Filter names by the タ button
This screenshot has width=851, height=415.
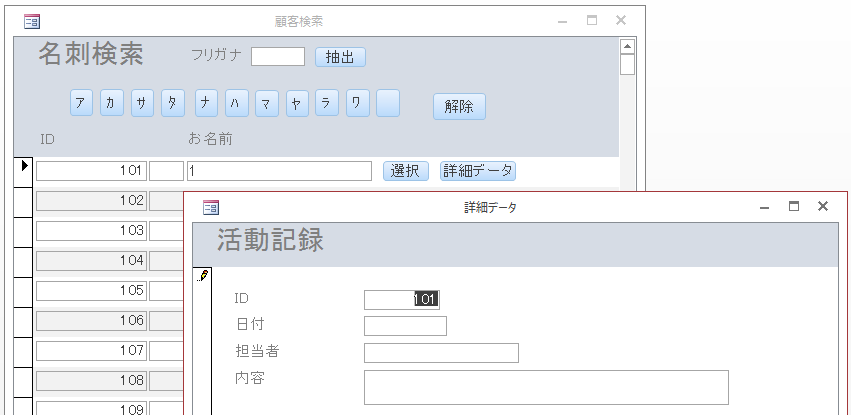coord(173,103)
